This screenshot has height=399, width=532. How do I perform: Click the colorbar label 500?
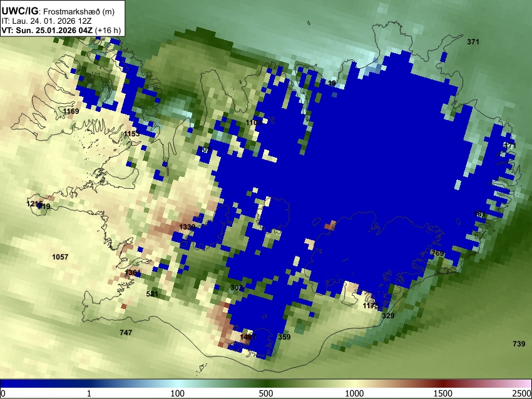click(266, 393)
